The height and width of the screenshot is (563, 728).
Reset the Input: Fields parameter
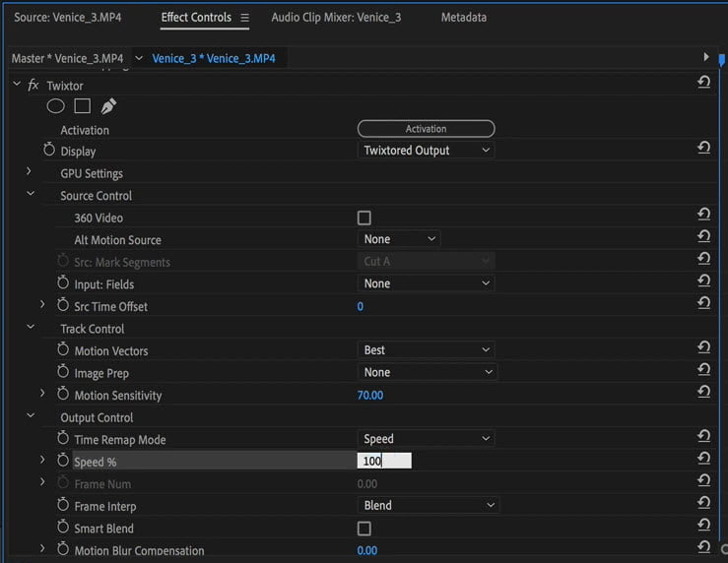703,281
